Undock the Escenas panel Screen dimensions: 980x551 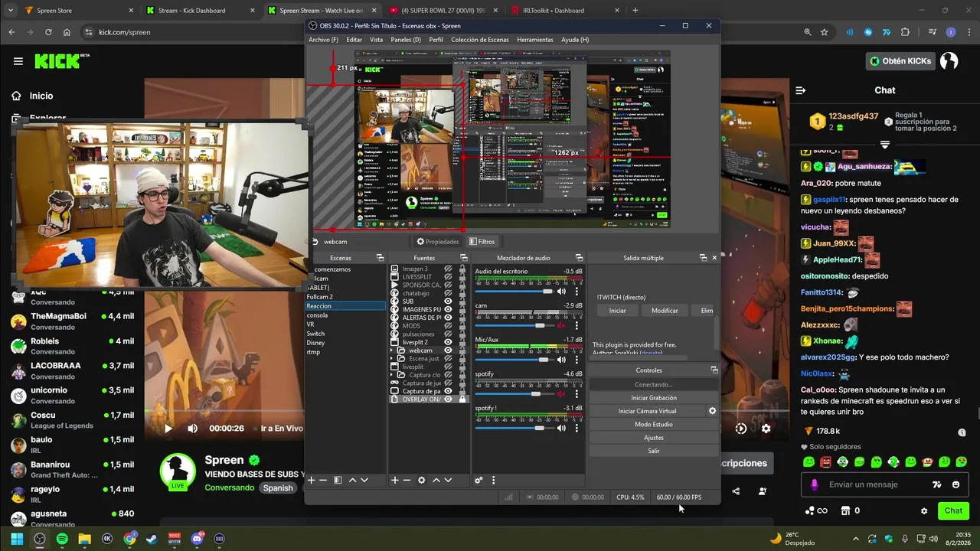(380, 258)
